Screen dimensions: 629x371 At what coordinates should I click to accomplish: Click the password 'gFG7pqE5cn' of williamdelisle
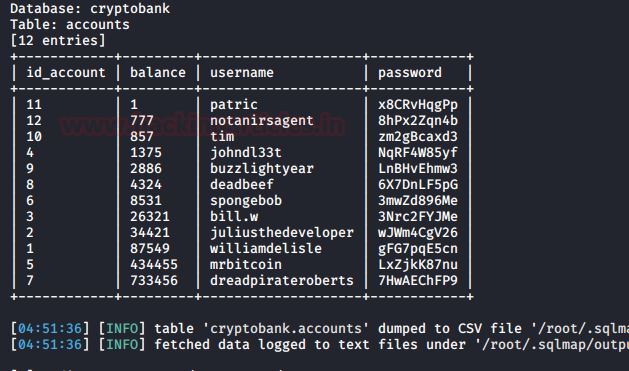pos(418,248)
